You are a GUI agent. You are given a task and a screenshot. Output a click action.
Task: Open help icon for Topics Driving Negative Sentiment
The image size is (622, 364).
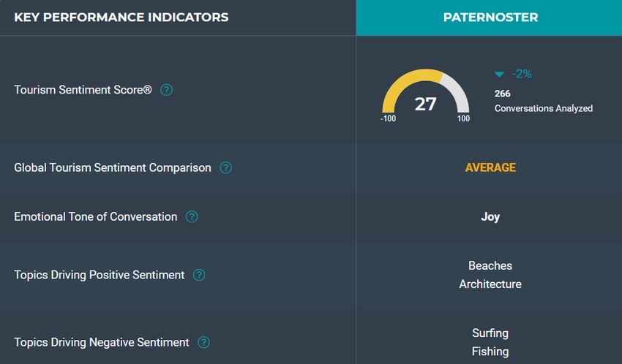(x=203, y=342)
